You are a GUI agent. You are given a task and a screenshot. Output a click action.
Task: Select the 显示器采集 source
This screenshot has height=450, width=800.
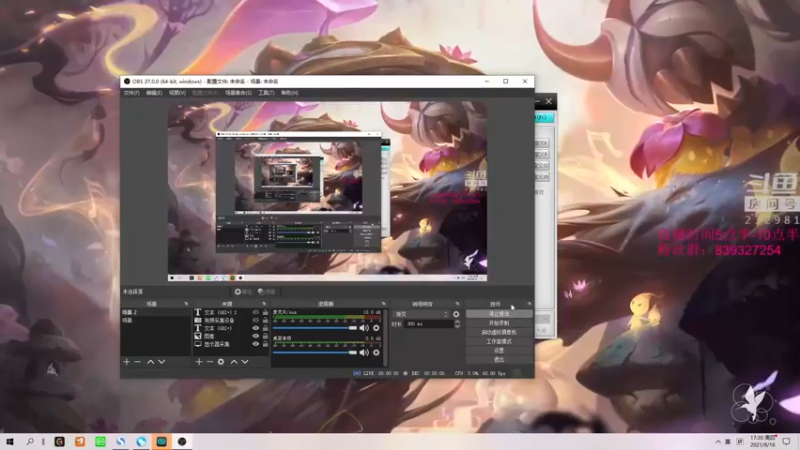click(217, 344)
